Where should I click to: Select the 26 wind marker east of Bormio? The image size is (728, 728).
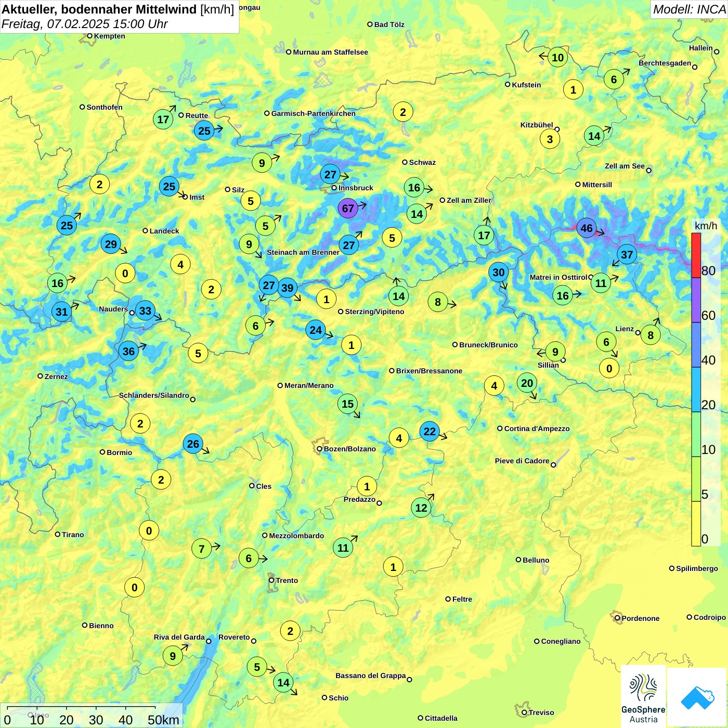[193, 444]
